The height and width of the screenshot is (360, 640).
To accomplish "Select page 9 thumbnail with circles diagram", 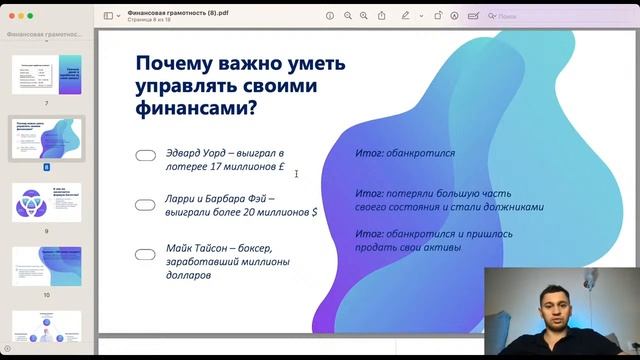I will point(47,202).
